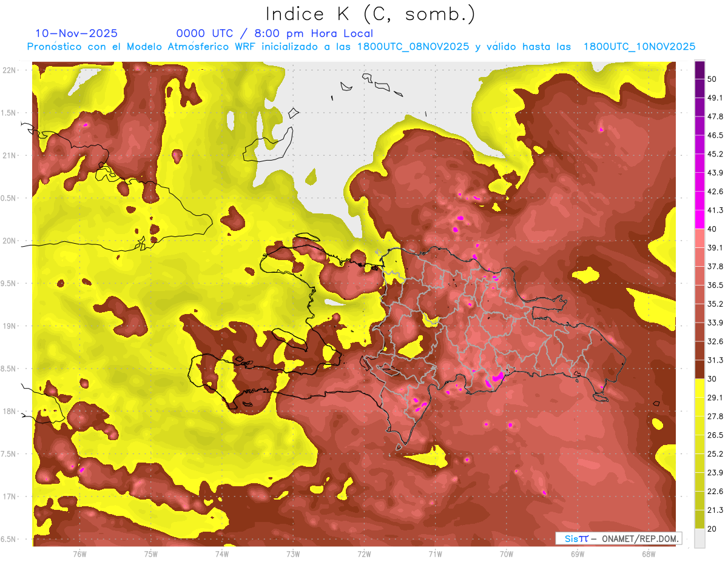The height and width of the screenshot is (562, 728).
Task: Click the '73W' longitude label
Action: click(293, 554)
